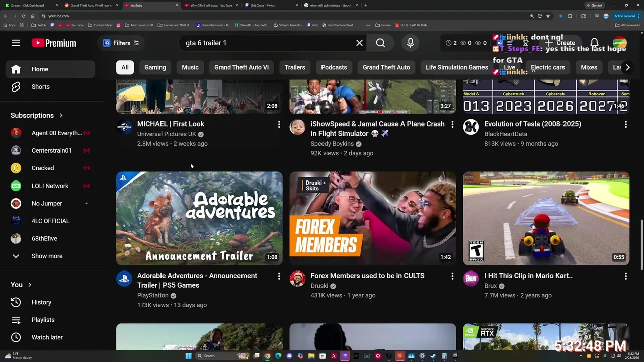The width and height of the screenshot is (644, 362).
Task: Open the PlayStation channel avatar
Action: pos(124,279)
